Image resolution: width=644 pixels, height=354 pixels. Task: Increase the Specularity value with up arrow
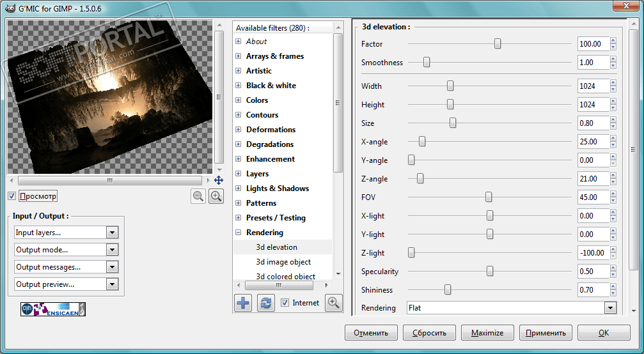click(x=613, y=268)
